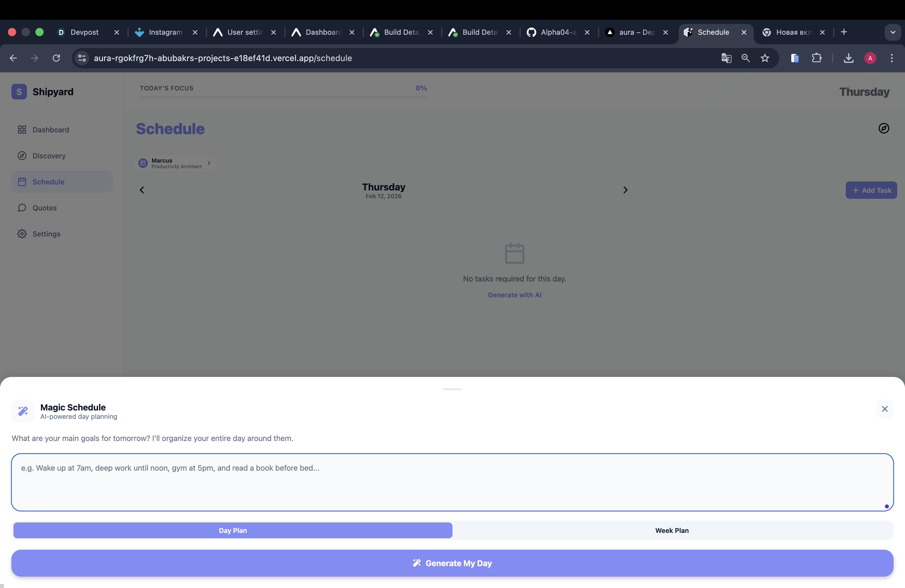Click the Chrome extensions puzzle icon
The width and height of the screenshot is (905, 588).
[816, 58]
